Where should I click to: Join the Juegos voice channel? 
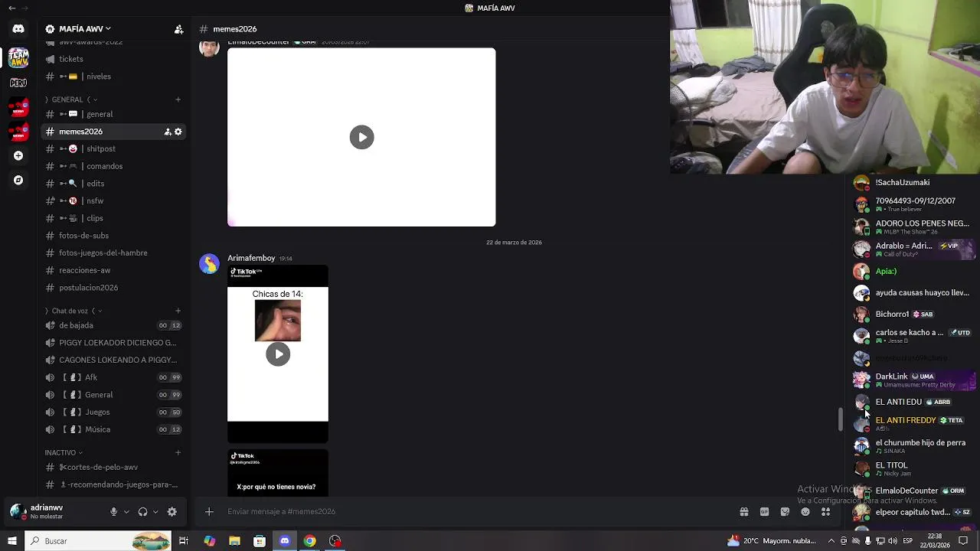[x=113, y=412]
